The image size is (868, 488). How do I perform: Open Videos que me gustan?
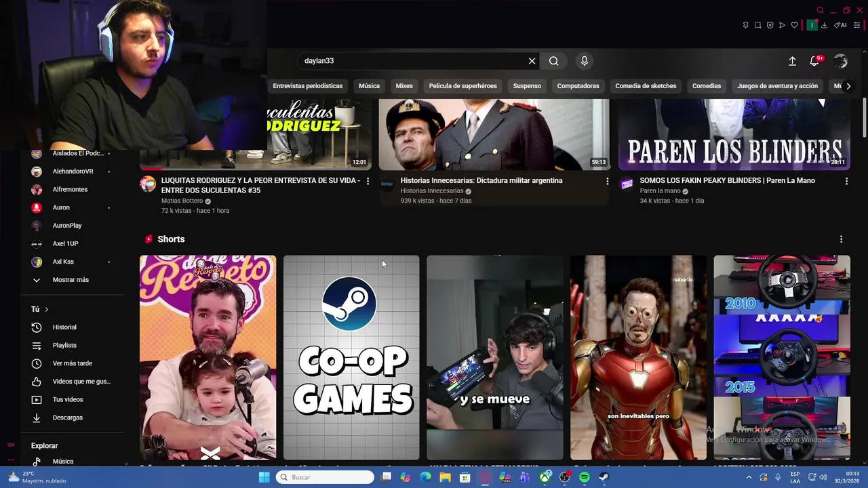coord(81,382)
